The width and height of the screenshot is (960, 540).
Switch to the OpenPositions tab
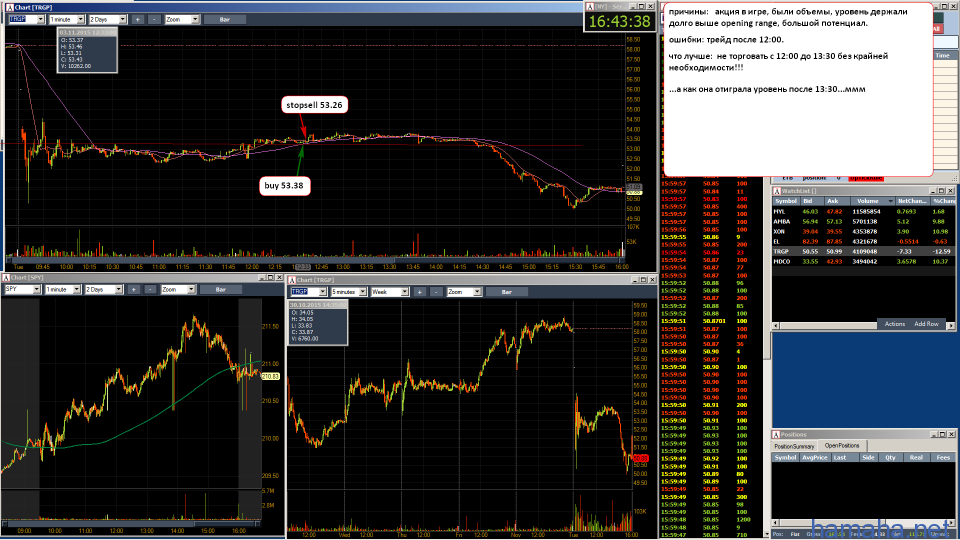click(842, 446)
